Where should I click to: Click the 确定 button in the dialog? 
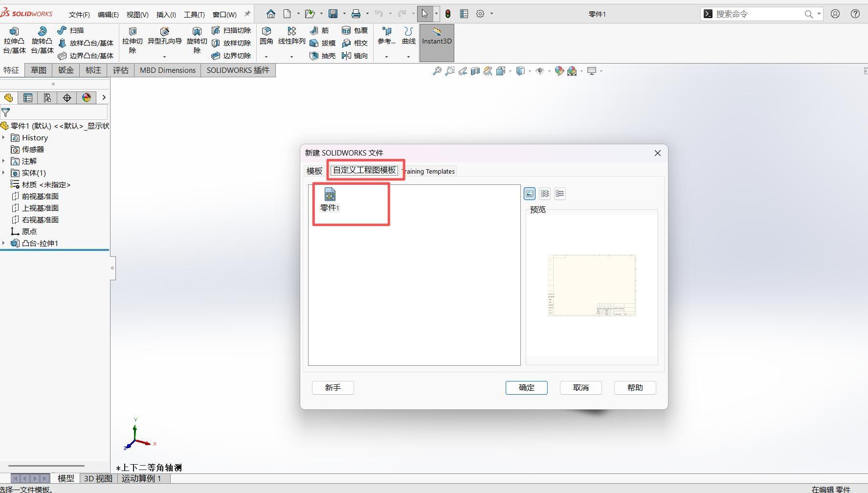527,388
